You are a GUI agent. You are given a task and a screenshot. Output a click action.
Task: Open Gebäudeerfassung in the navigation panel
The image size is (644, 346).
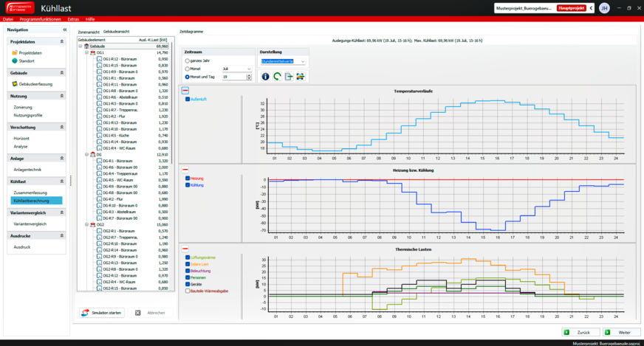tap(15, 85)
